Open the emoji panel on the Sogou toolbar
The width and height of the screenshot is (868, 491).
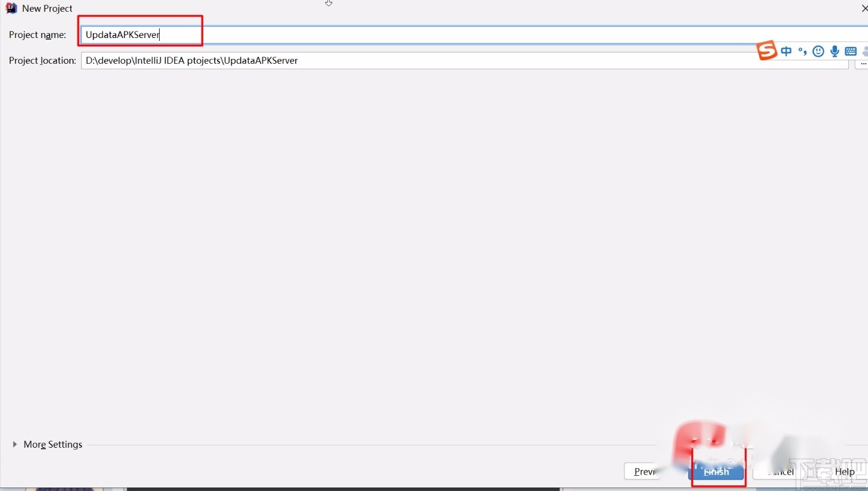pyautogui.click(x=818, y=51)
